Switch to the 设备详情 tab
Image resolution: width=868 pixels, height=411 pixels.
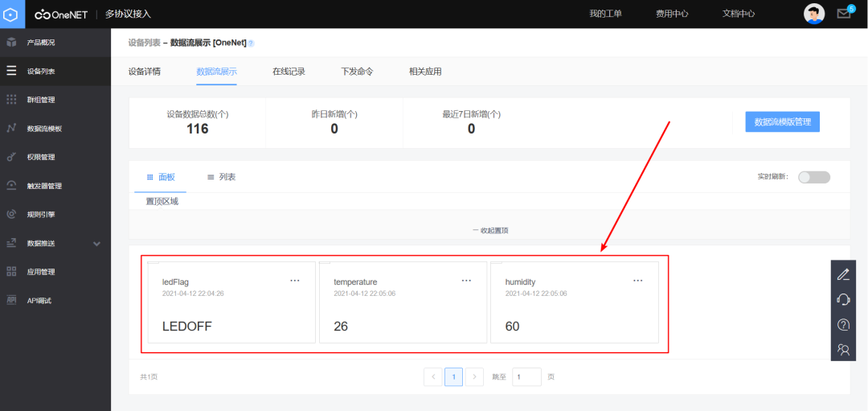pos(145,72)
